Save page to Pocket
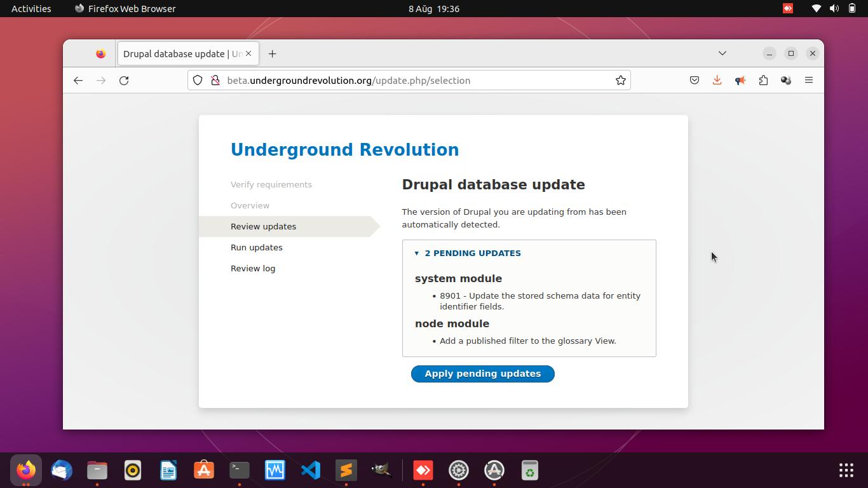The image size is (868, 488). (695, 80)
